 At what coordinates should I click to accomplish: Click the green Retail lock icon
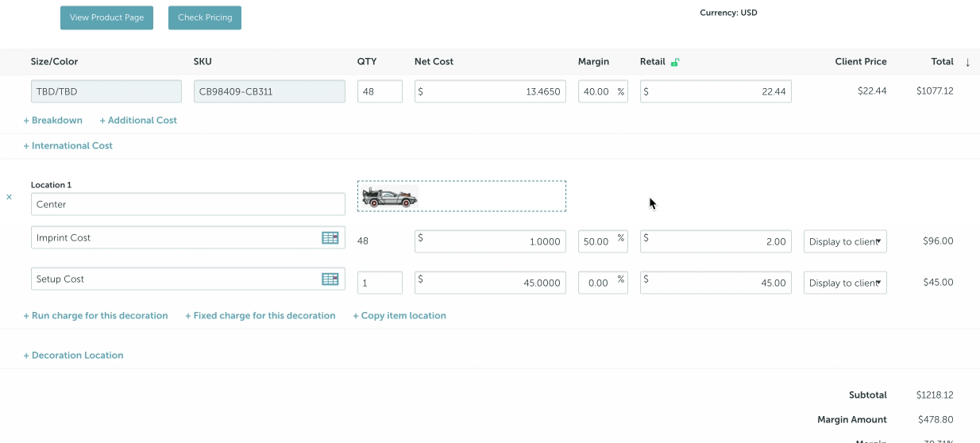point(675,62)
